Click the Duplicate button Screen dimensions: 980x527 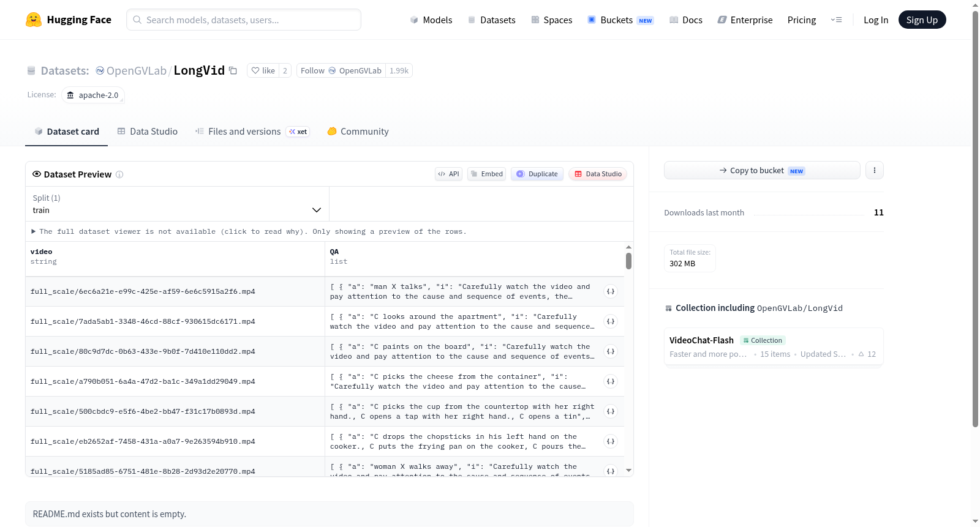537,174
